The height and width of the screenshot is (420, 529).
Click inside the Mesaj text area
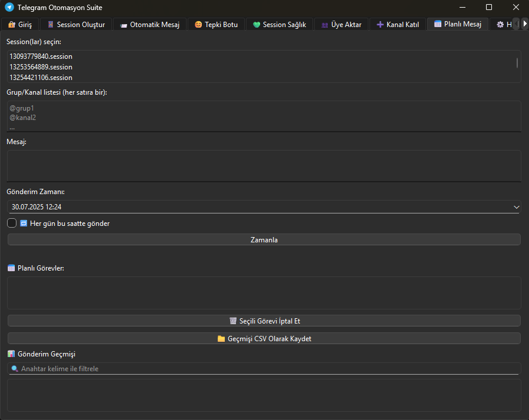(264, 166)
